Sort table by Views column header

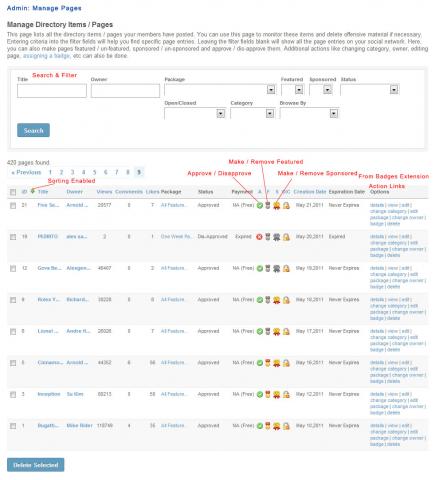tap(104, 192)
